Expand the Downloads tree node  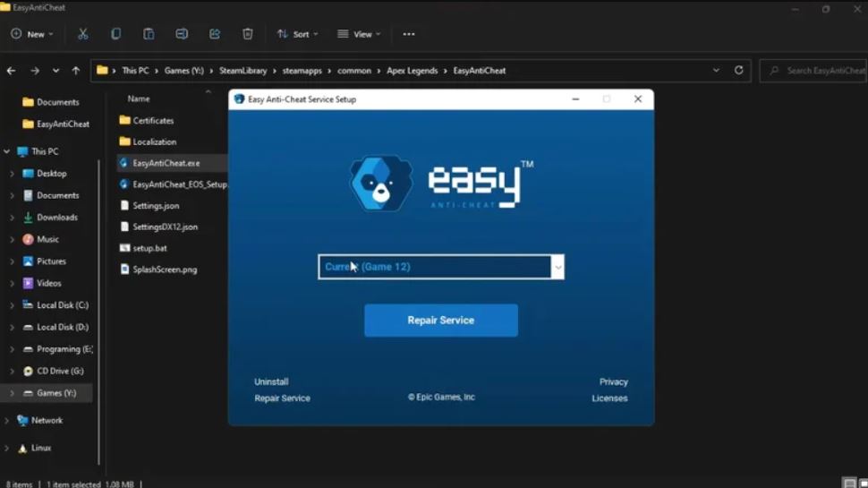point(13,217)
